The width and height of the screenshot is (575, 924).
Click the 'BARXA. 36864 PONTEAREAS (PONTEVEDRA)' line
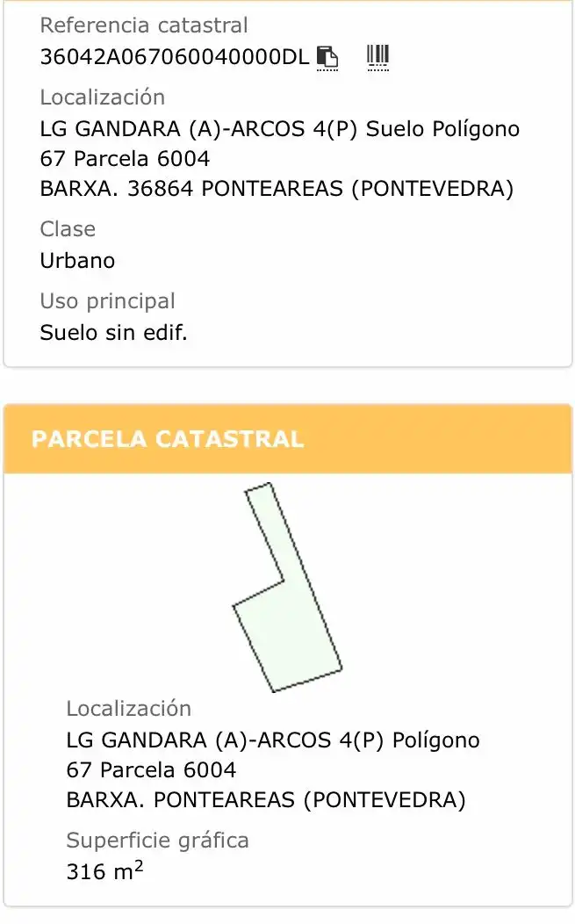(x=277, y=189)
